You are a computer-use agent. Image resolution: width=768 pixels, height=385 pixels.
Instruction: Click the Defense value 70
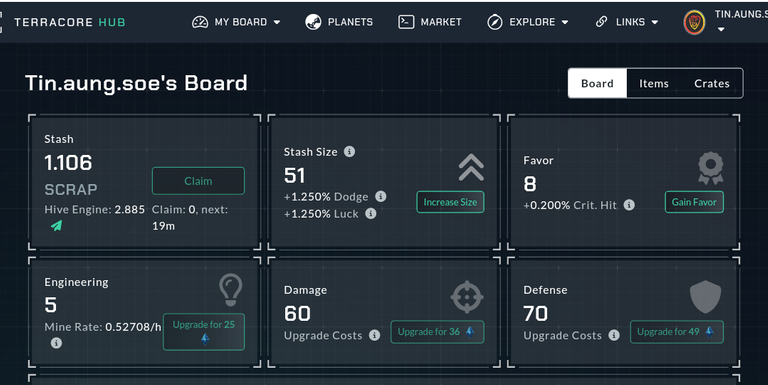pos(535,313)
